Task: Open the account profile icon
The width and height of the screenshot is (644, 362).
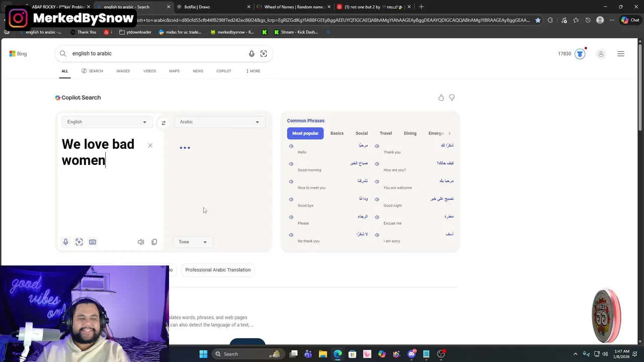Action: click(x=601, y=54)
